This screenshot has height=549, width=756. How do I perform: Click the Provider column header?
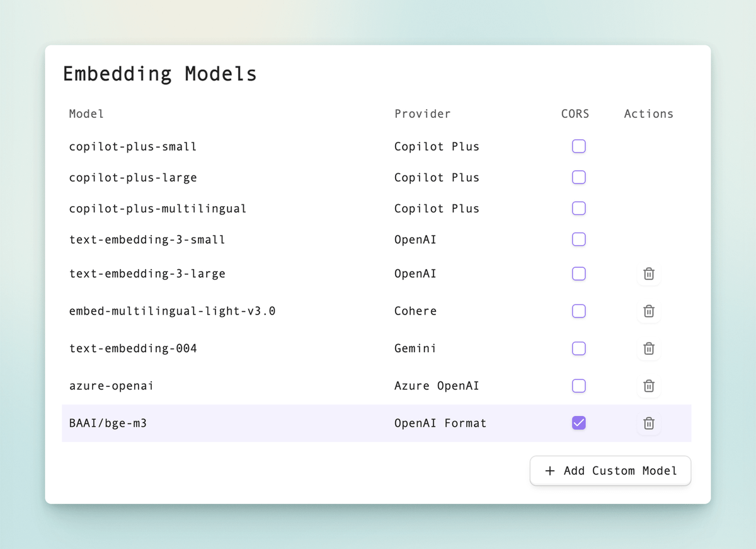click(x=422, y=114)
